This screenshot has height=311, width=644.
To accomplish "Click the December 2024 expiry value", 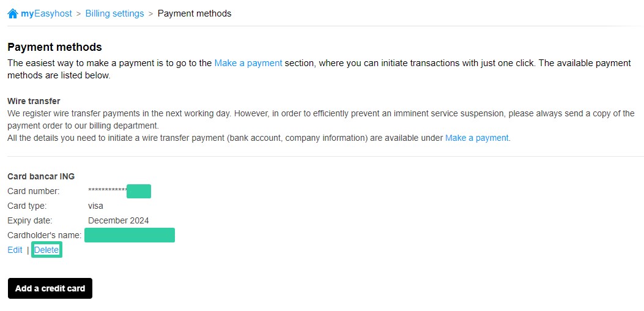I will tap(119, 220).
